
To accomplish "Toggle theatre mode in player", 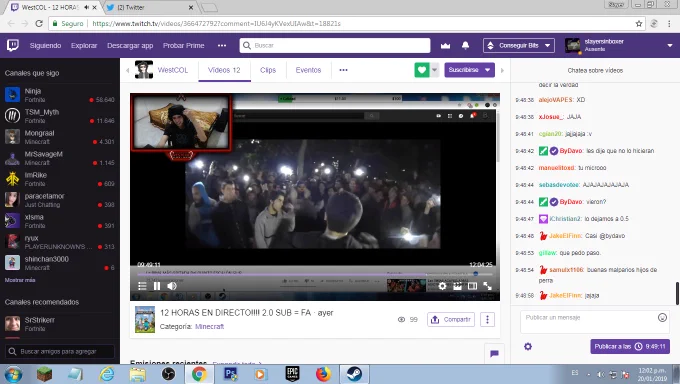I will [x=472, y=286].
